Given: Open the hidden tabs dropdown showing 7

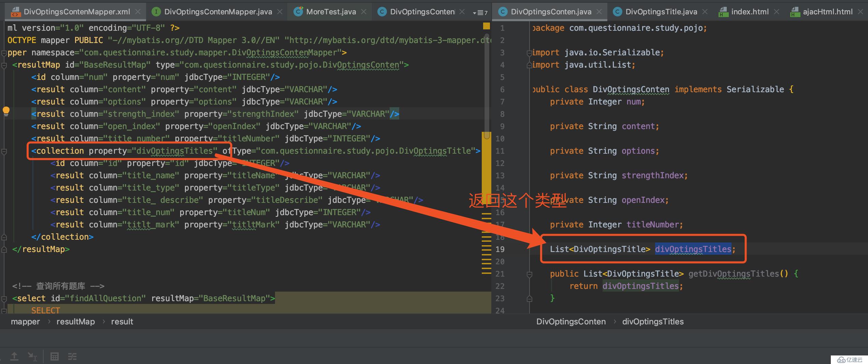Looking at the screenshot, I should [480, 13].
